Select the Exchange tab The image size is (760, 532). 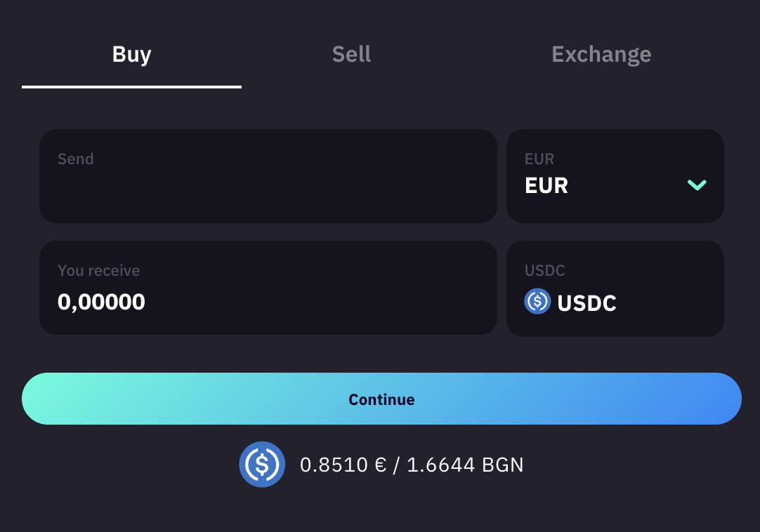601,55
